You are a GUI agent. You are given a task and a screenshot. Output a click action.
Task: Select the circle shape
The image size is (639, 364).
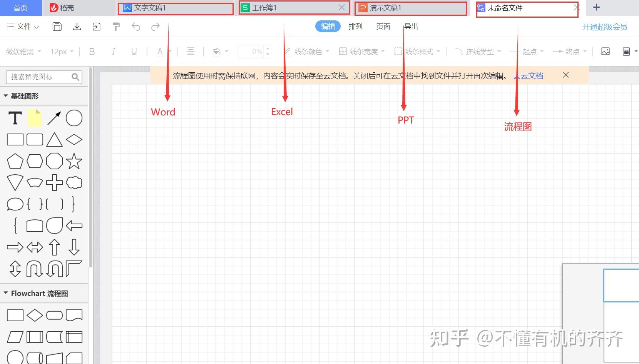pos(74,118)
